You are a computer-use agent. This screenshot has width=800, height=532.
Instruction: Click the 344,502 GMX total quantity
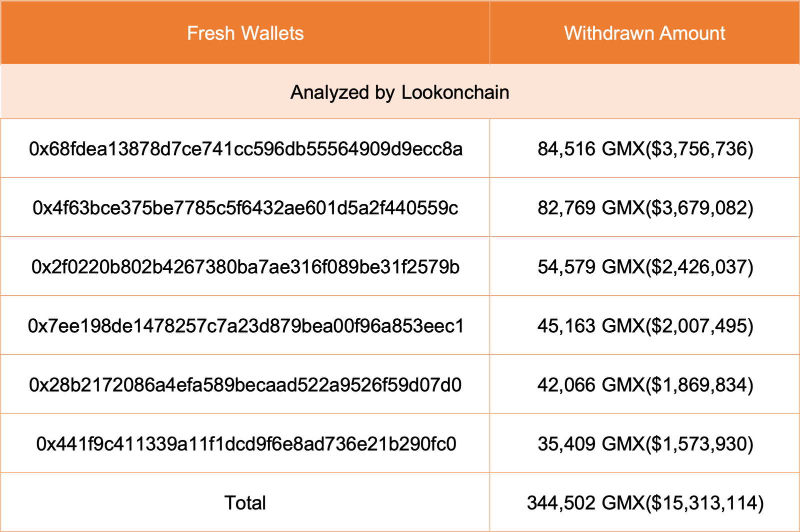point(585,503)
